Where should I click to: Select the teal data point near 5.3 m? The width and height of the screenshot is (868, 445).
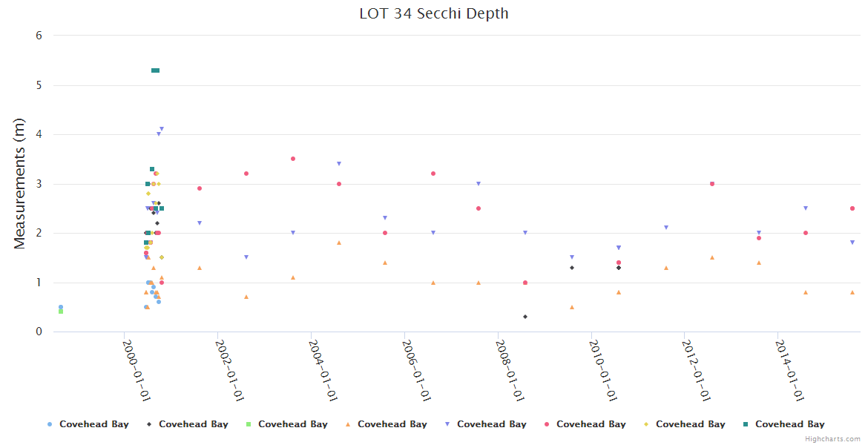(x=155, y=70)
